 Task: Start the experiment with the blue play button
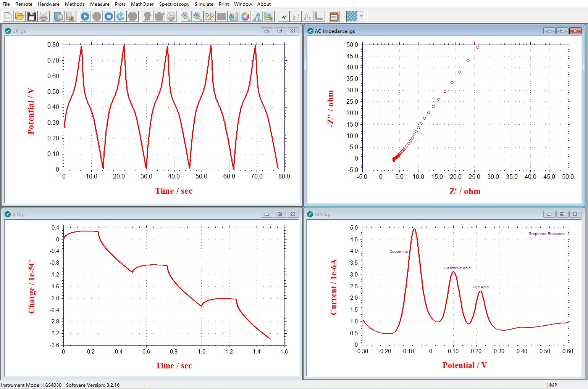[x=85, y=16]
